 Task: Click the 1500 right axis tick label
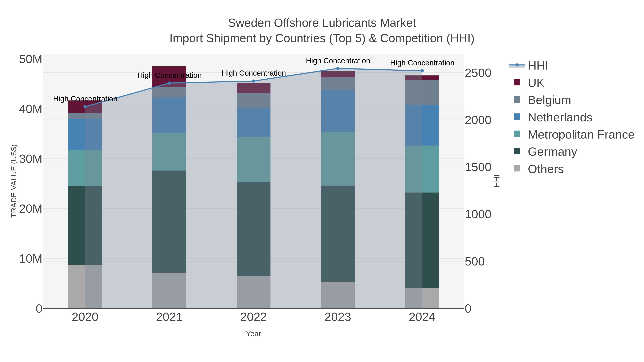[x=478, y=167]
